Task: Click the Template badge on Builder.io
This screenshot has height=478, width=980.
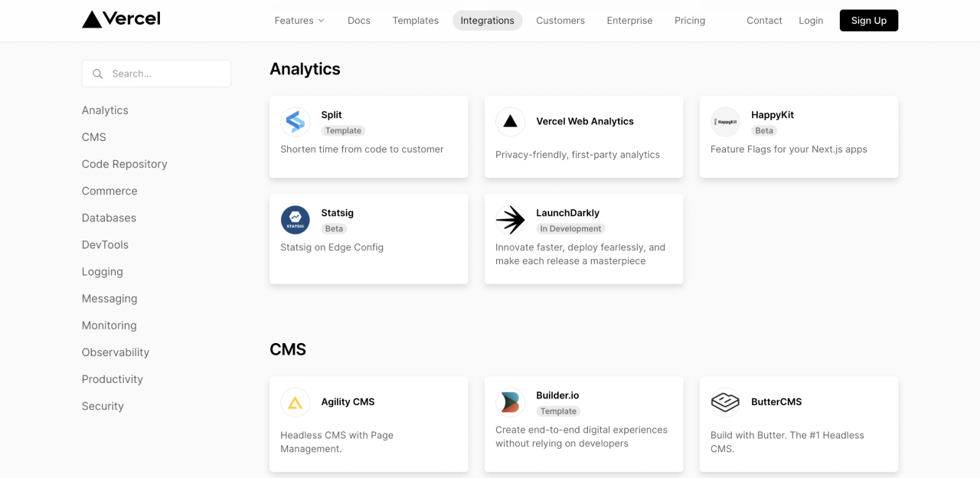Action: click(558, 411)
